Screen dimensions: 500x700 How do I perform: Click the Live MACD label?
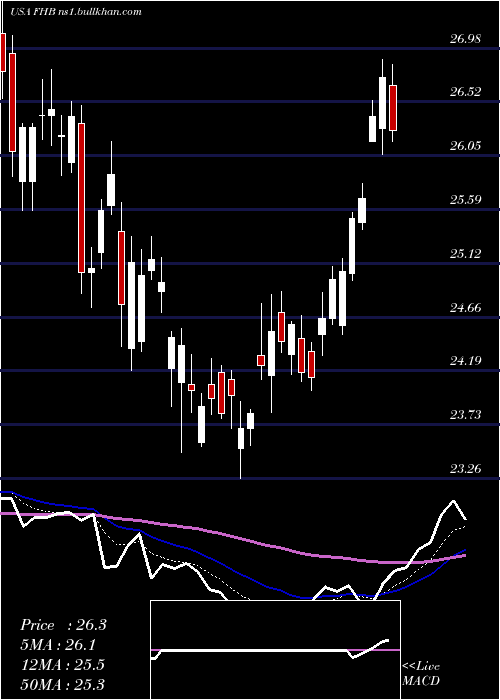(x=421, y=673)
